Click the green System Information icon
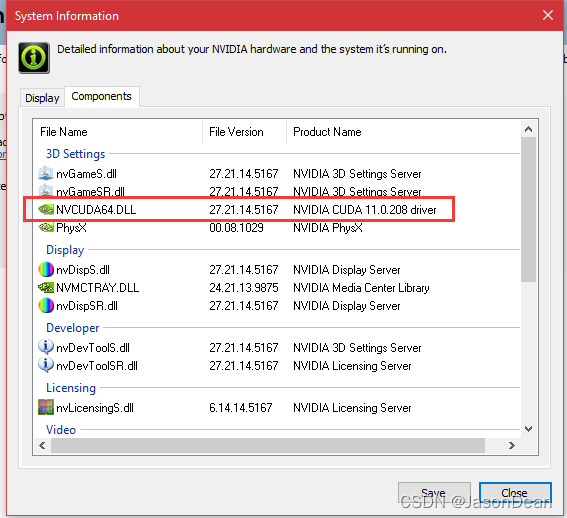 (x=34, y=58)
